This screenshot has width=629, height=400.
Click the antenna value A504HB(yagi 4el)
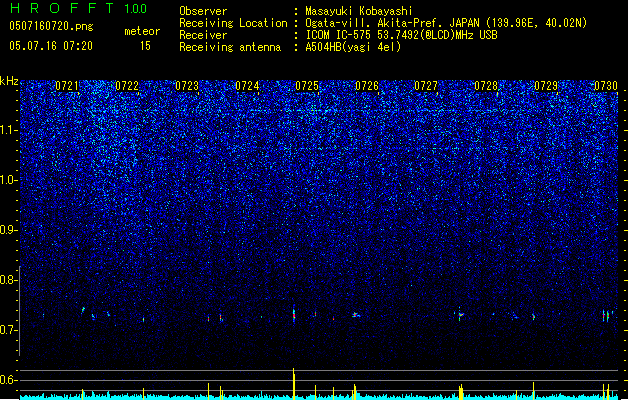coord(353,47)
